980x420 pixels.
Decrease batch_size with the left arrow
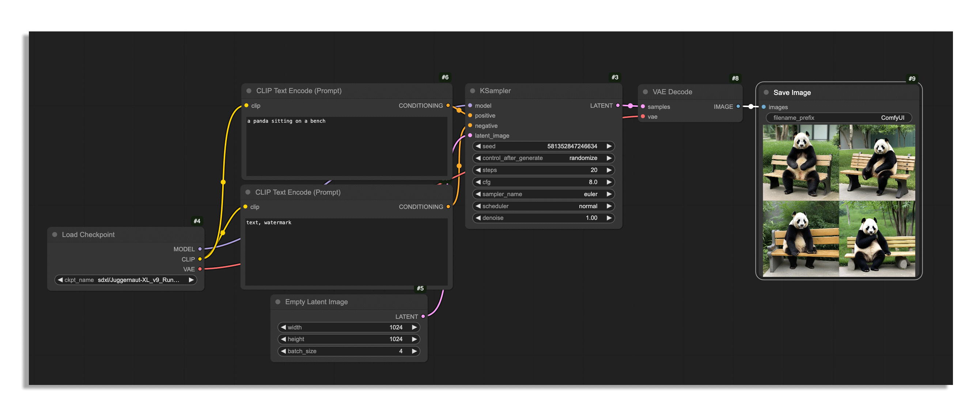[x=283, y=351]
